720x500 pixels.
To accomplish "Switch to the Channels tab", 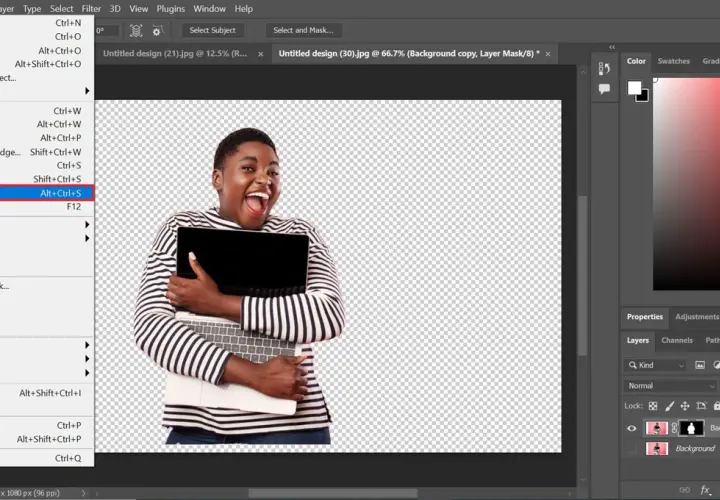I will click(x=677, y=340).
